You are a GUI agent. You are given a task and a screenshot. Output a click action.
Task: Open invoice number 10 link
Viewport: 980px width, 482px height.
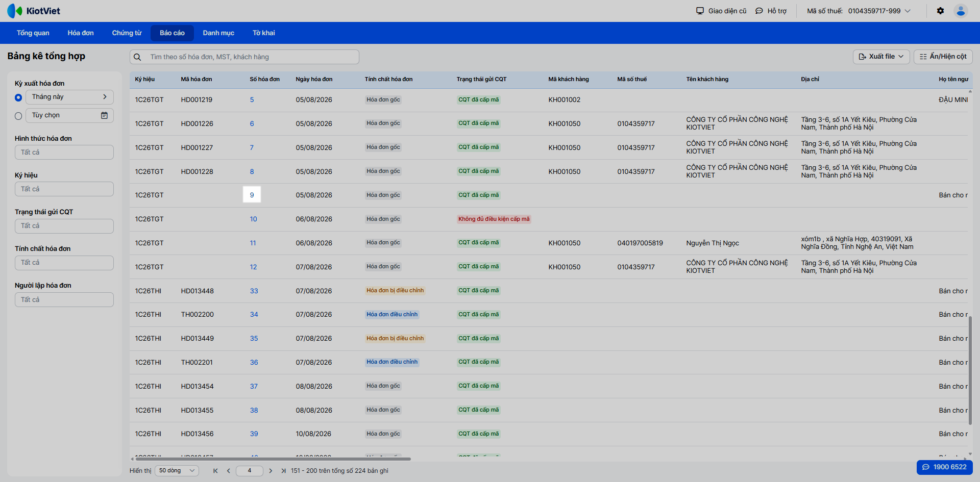click(253, 219)
